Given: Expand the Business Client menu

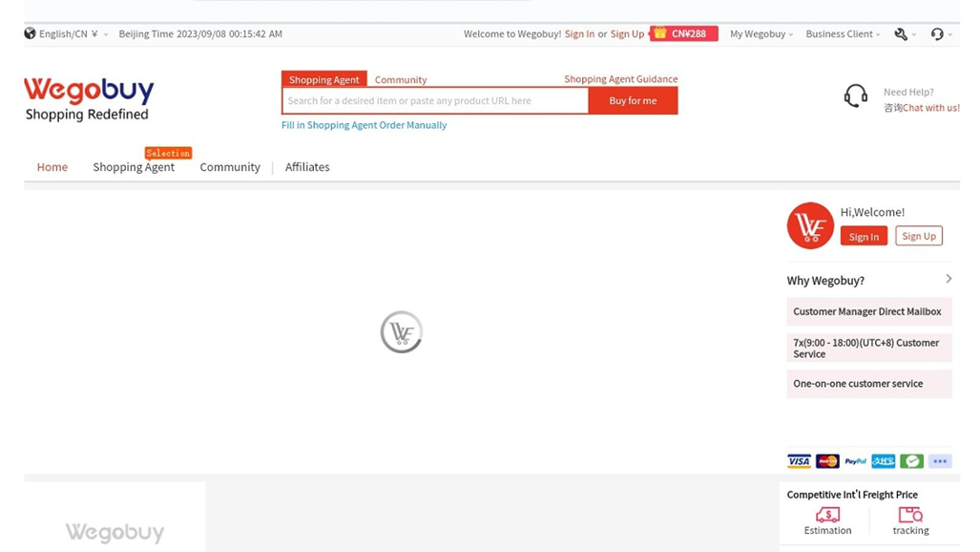Looking at the screenshot, I should pyautogui.click(x=843, y=33).
